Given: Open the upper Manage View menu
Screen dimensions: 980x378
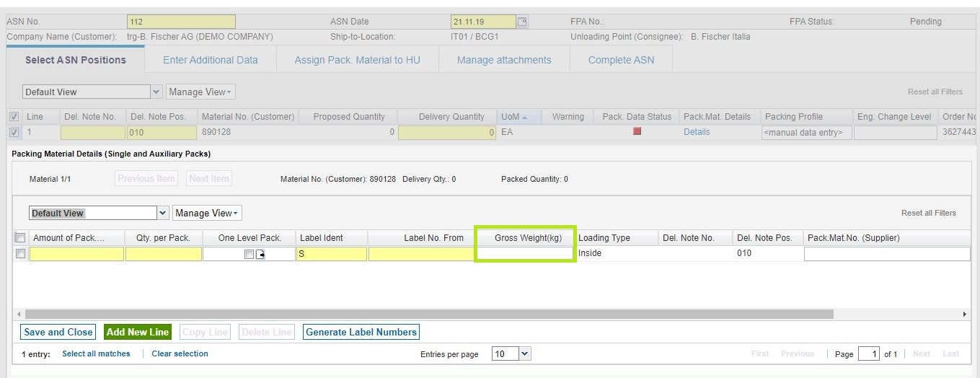Looking at the screenshot, I should click(x=200, y=92).
